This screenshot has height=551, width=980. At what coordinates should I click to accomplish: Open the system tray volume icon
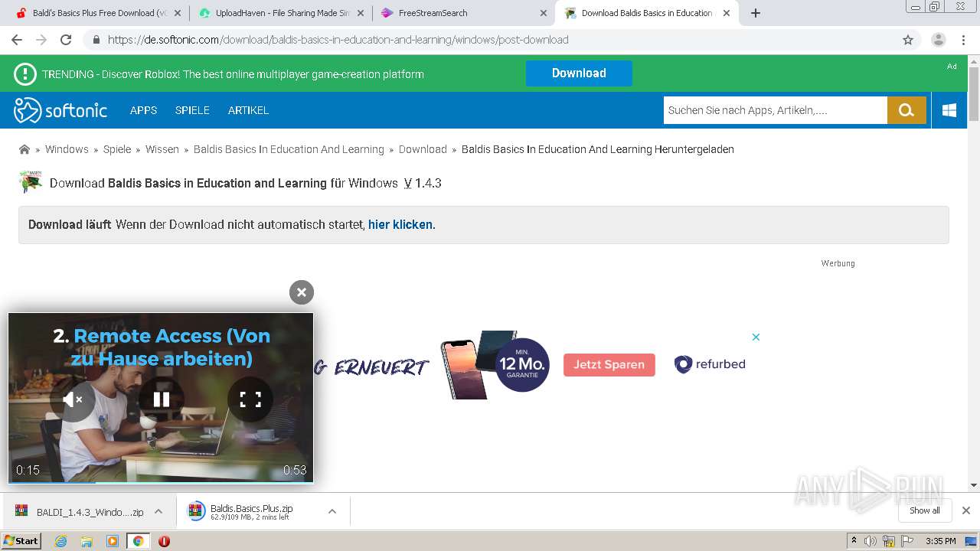tap(871, 541)
